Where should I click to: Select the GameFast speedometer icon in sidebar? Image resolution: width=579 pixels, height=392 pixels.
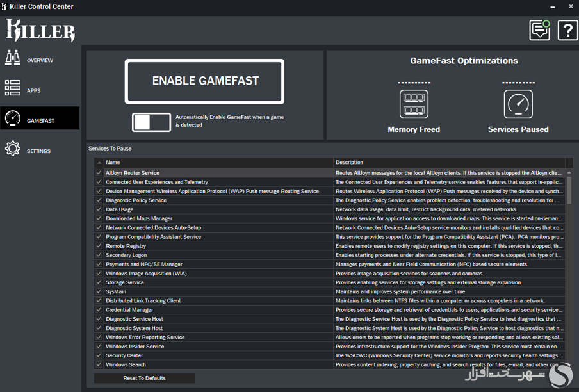(13, 118)
